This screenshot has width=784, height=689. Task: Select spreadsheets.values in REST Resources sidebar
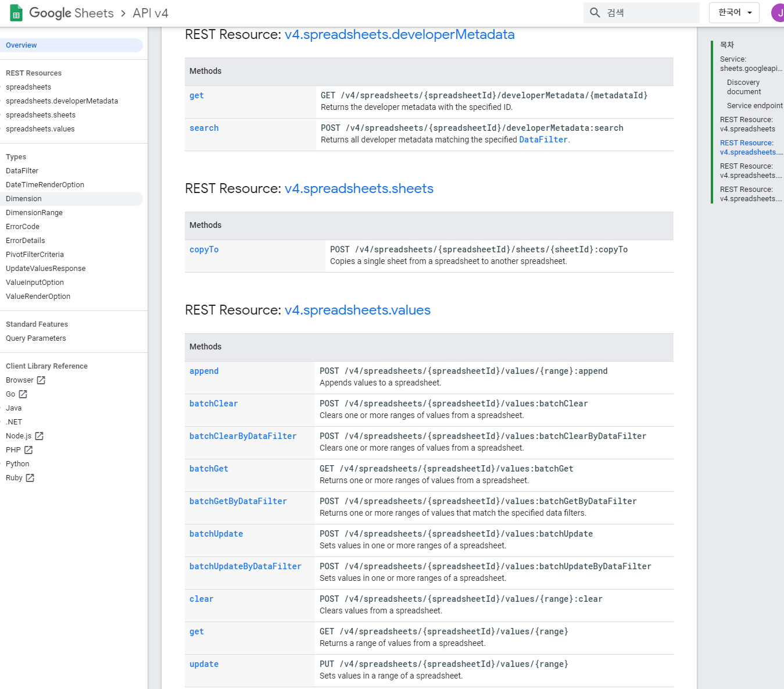pos(40,129)
